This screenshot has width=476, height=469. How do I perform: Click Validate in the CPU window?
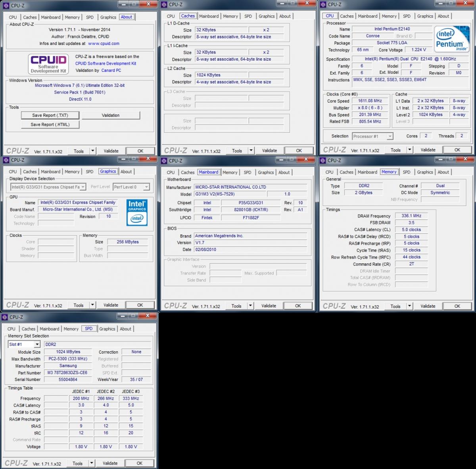pos(428,150)
